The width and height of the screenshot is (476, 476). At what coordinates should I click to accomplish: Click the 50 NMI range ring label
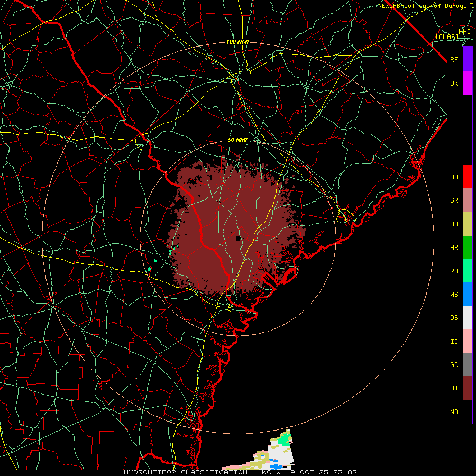pos(237,140)
